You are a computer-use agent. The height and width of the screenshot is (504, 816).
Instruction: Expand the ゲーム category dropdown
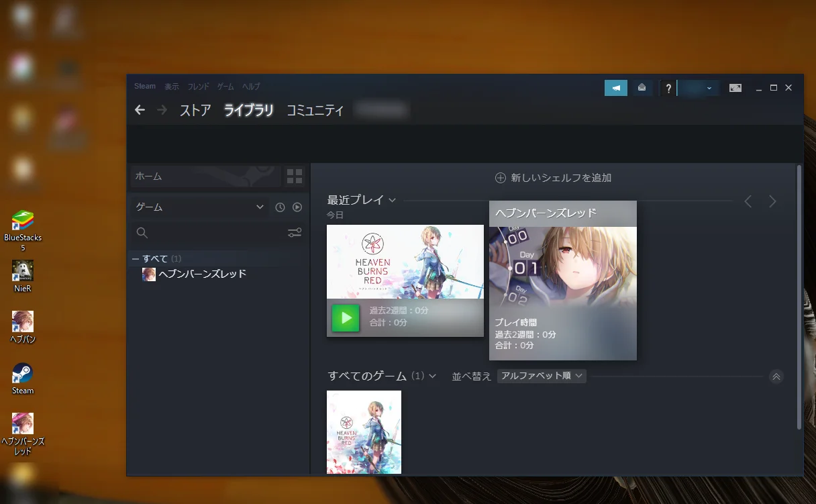pyautogui.click(x=199, y=207)
